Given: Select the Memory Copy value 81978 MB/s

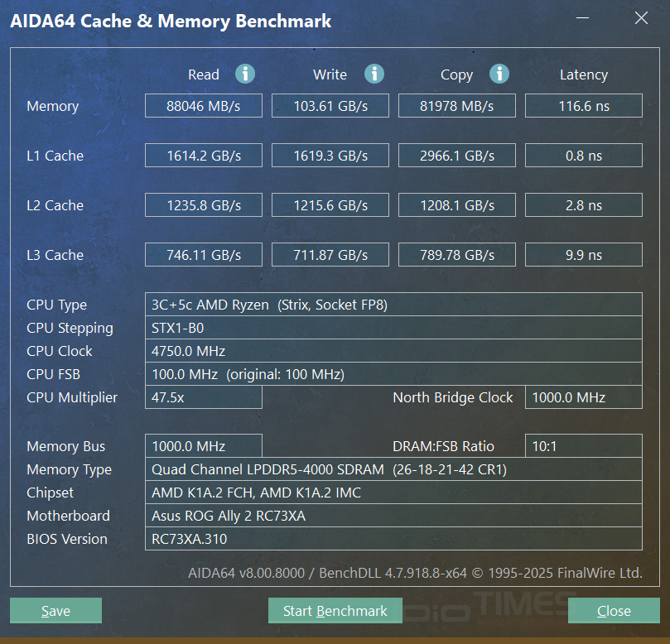Looking at the screenshot, I should click(x=457, y=105).
